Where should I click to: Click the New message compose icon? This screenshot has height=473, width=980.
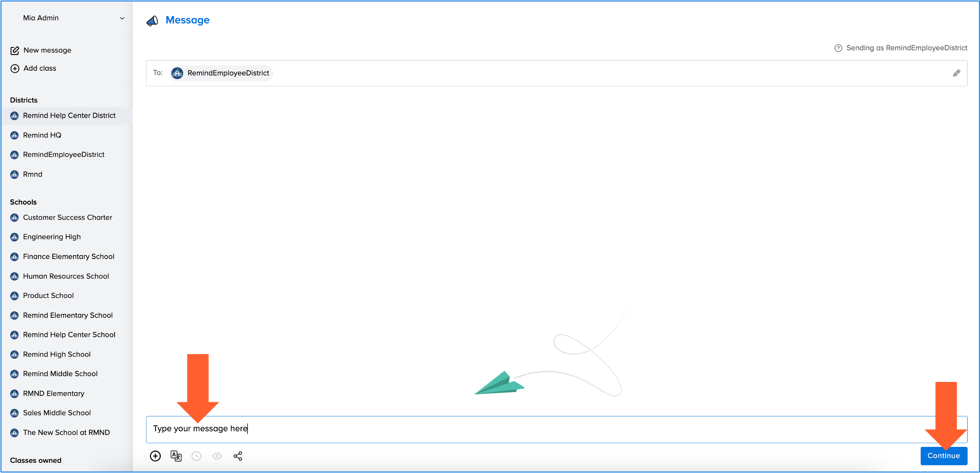click(15, 50)
